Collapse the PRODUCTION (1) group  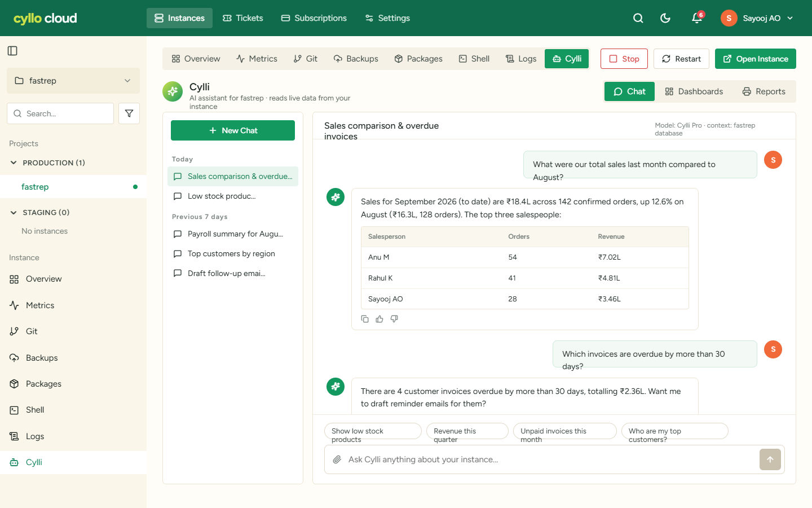[14, 163]
